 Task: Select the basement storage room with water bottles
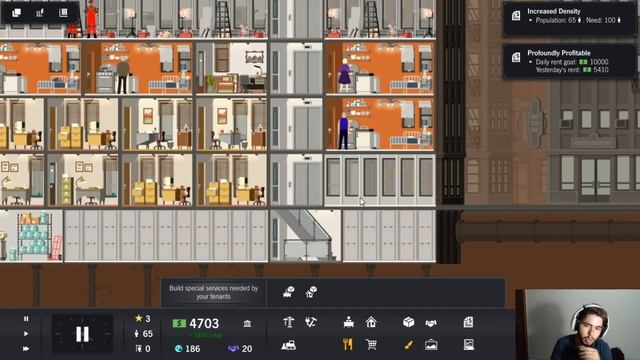point(31,236)
